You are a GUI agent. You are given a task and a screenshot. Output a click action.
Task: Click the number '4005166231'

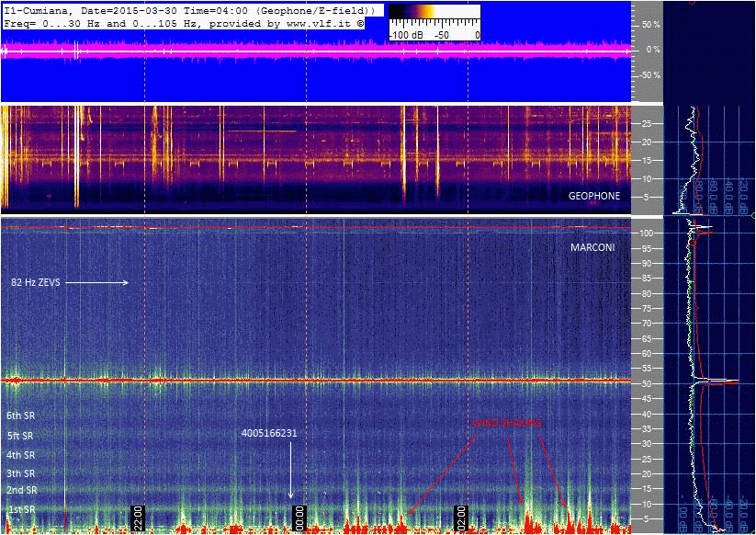(x=269, y=433)
